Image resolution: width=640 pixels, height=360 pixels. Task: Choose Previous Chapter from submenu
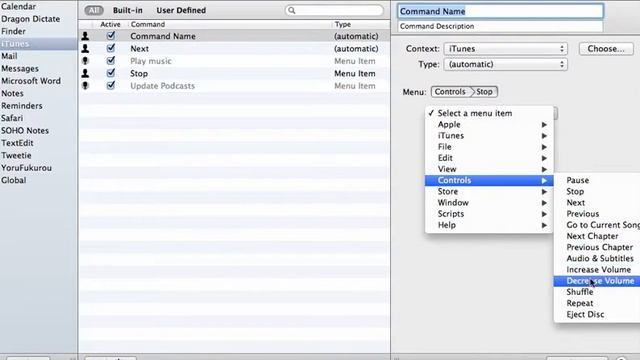[x=597, y=247]
